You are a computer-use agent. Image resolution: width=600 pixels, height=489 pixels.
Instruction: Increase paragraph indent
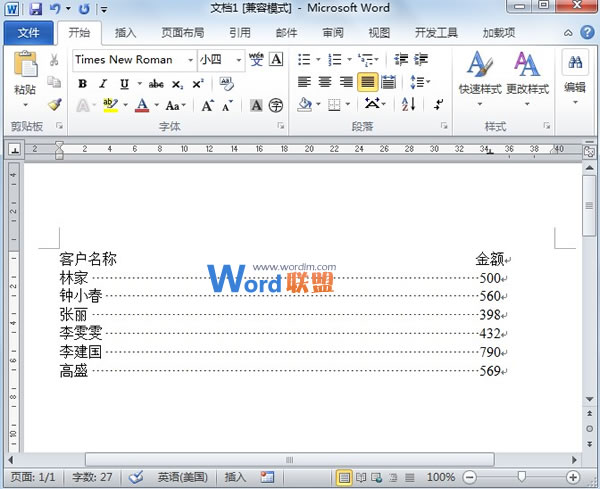click(421, 60)
